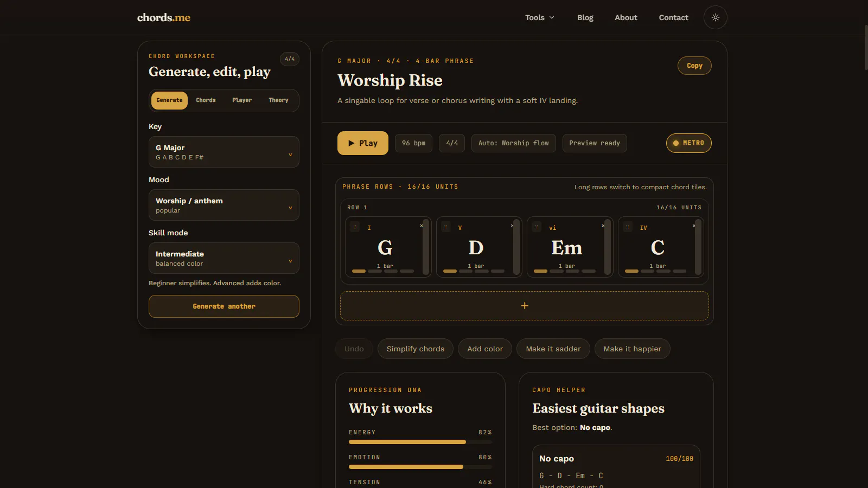Click the duration slider on the G tile

point(426,247)
